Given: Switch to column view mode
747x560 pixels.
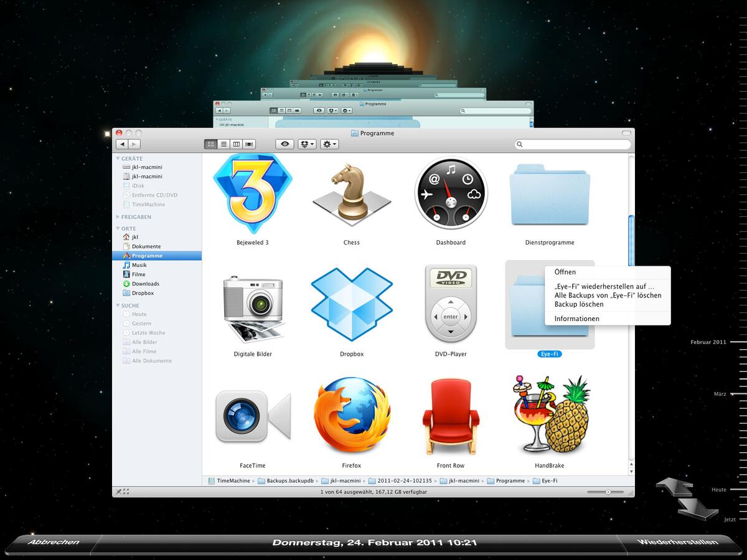Looking at the screenshot, I should [x=237, y=144].
